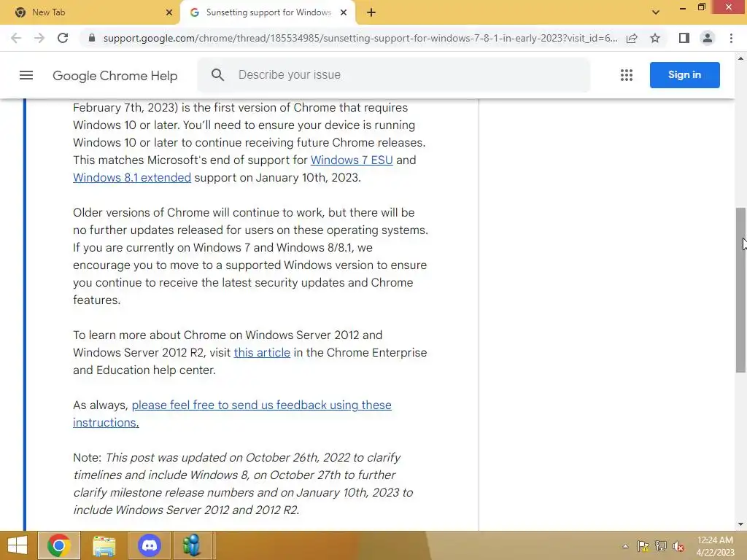The image size is (747, 560).
Task: Click the muted volume tray icon
Action: point(678,546)
